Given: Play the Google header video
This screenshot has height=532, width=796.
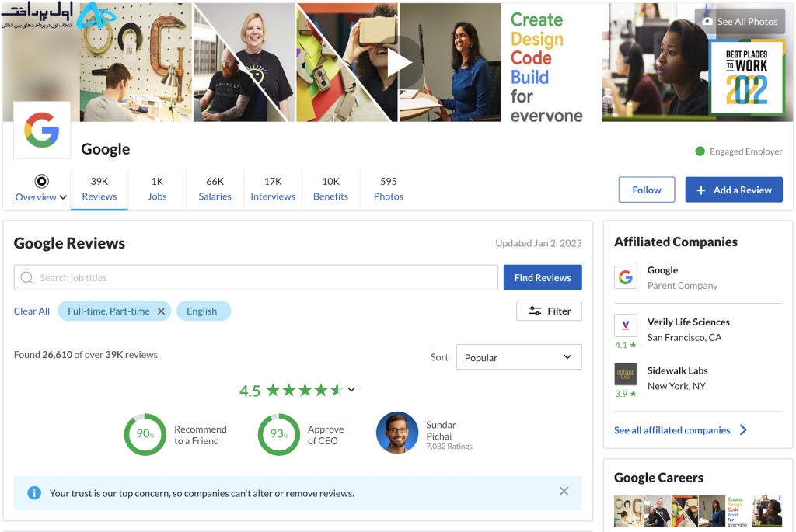Looking at the screenshot, I should click(x=399, y=64).
